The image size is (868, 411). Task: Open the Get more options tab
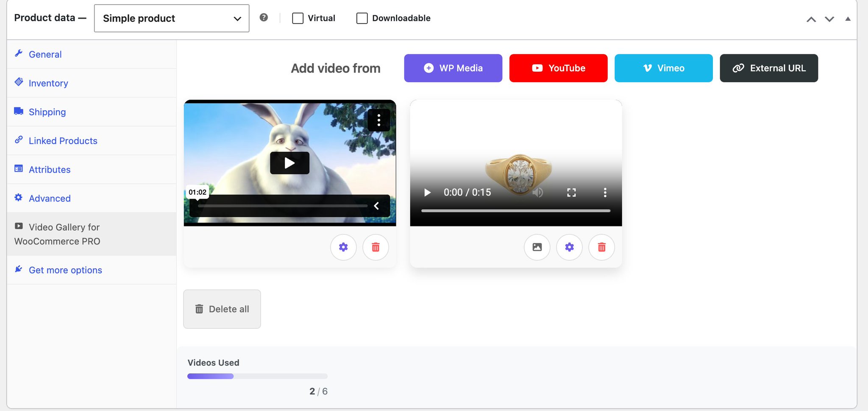(x=92, y=270)
